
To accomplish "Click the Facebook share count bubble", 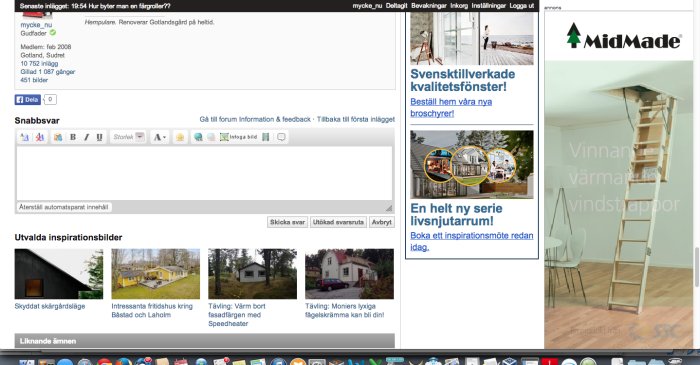I will click(50, 100).
